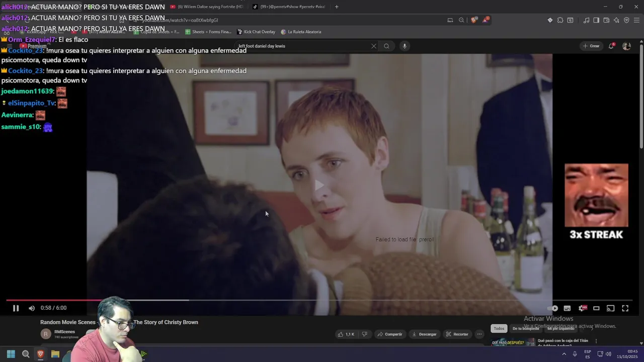Viewport: 644px width, 362px height.
Task: Click the Compartir button
Action: tap(390, 334)
